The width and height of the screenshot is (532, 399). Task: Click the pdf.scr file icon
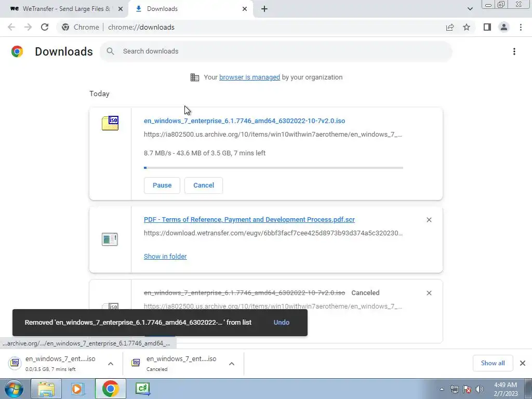click(110, 239)
